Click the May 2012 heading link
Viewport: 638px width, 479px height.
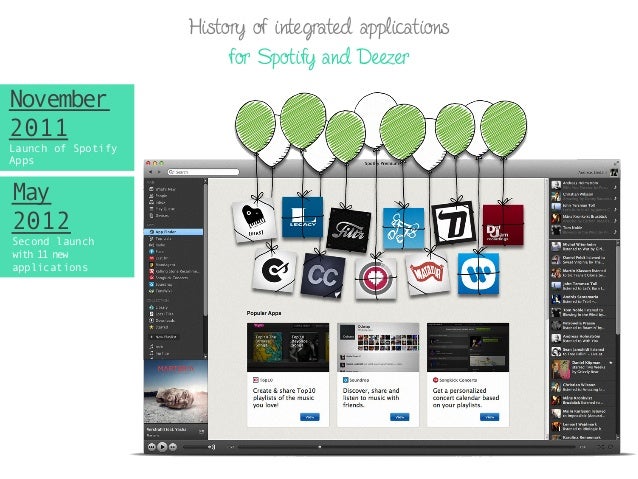coord(41,206)
